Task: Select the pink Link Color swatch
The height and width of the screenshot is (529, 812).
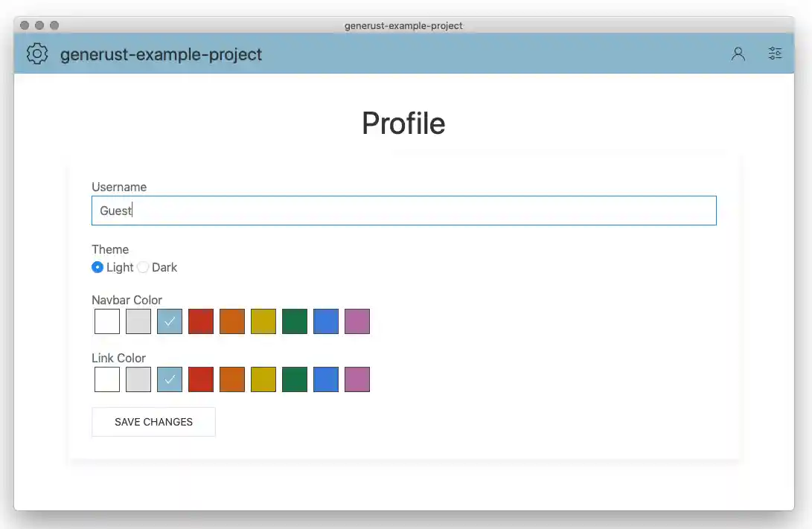Action: (357, 379)
